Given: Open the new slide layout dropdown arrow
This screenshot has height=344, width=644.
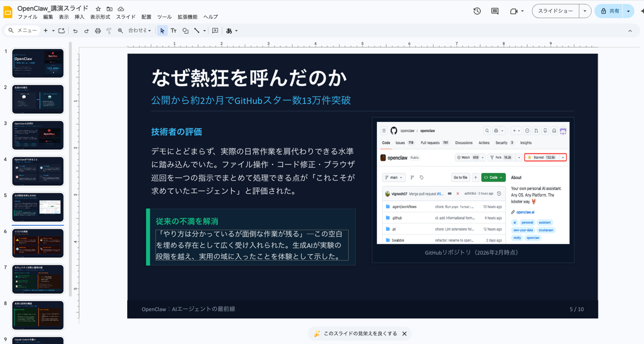Looking at the screenshot, I should [53, 31].
